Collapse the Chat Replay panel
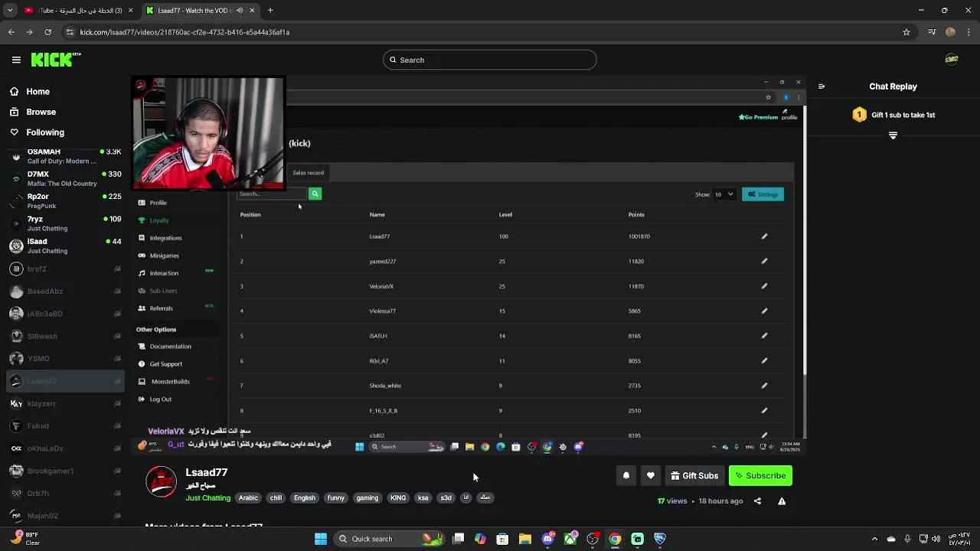The width and height of the screenshot is (980, 551). click(822, 86)
